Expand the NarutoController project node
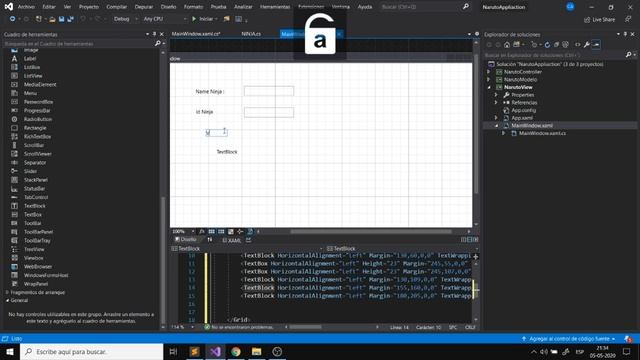 [489, 72]
